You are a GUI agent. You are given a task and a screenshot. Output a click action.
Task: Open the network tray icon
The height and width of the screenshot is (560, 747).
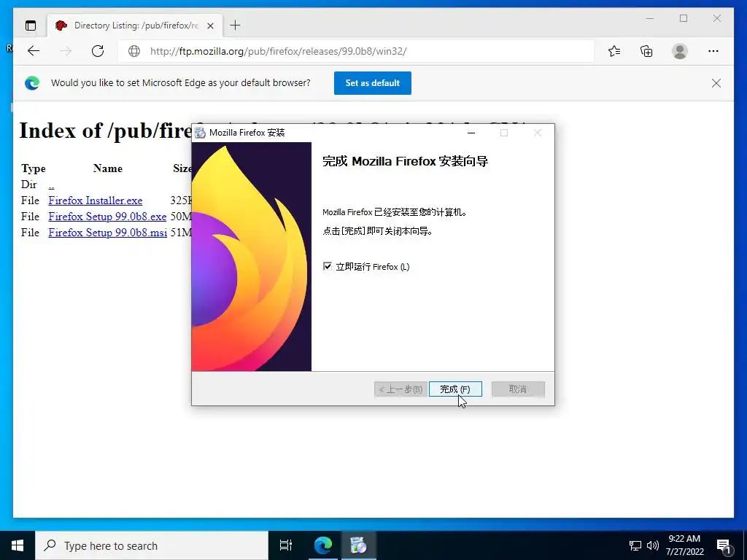(x=635, y=545)
